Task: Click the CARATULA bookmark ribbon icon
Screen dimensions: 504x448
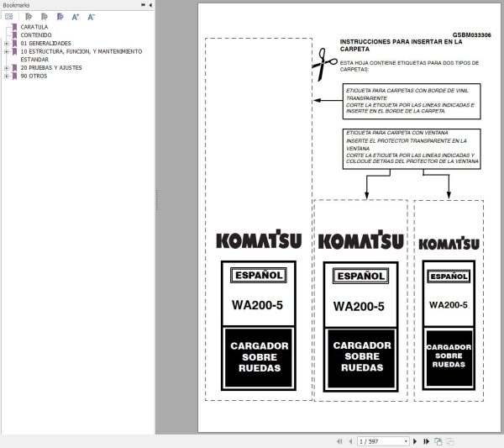Action: 14,27
